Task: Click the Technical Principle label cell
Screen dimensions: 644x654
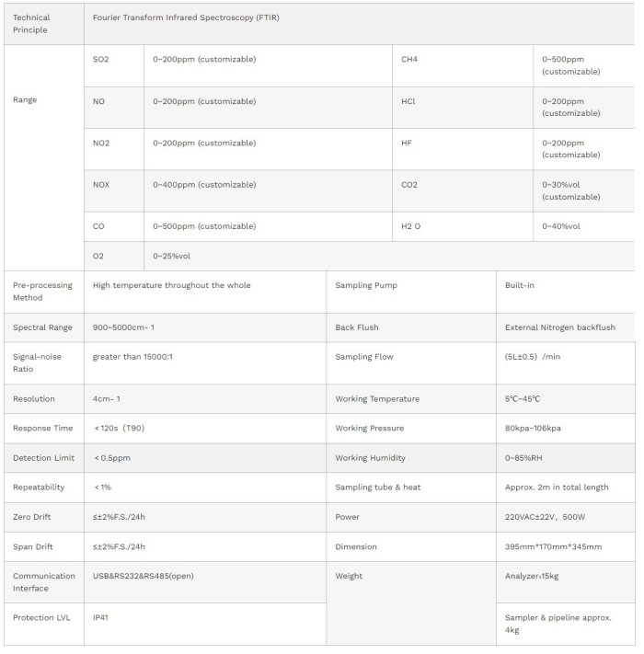Action: (31, 24)
